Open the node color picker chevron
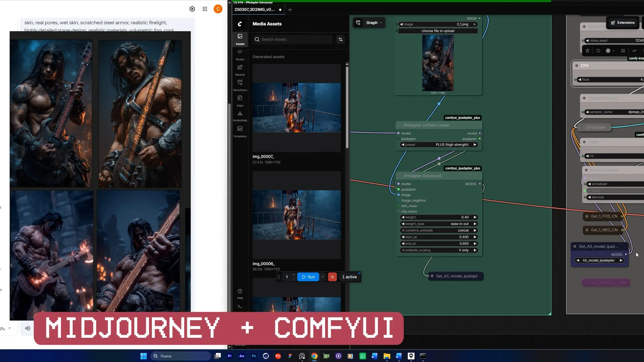This screenshot has height=362, width=644. tap(613, 51)
